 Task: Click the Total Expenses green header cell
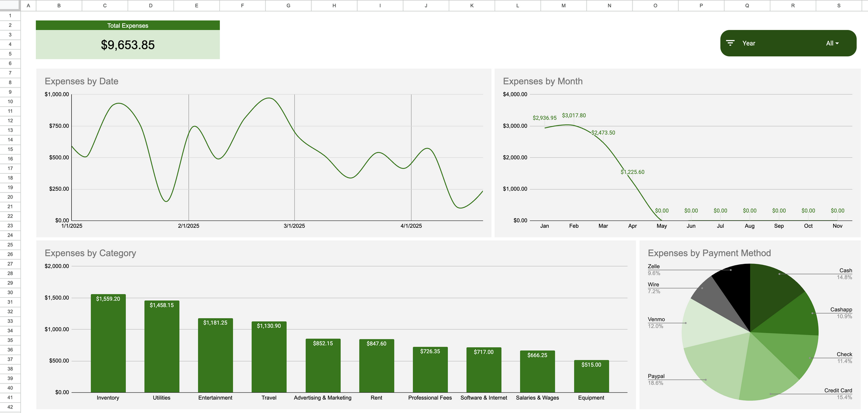pyautogui.click(x=128, y=25)
